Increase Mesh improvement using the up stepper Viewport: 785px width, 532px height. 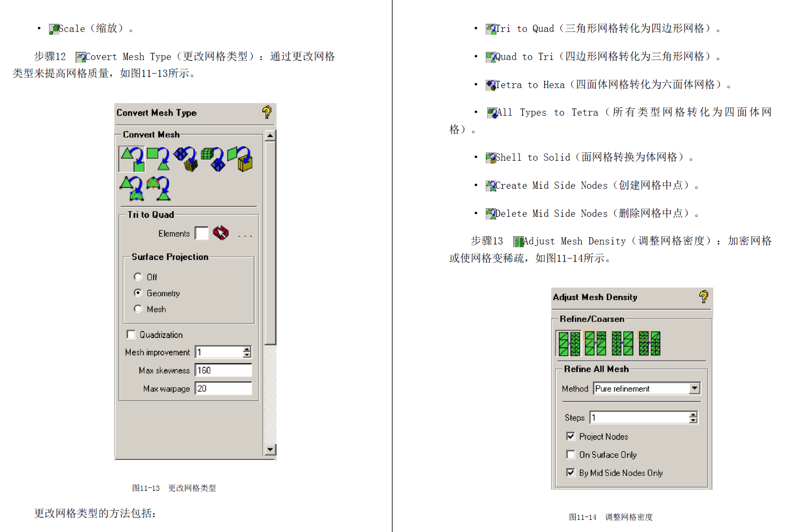(x=246, y=349)
